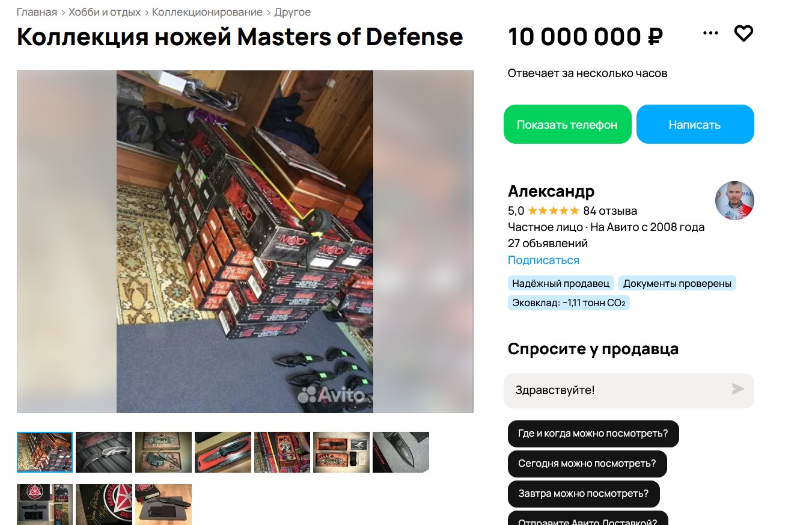
Task: Click the Надёжный продавец badge
Action: click(x=561, y=283)
